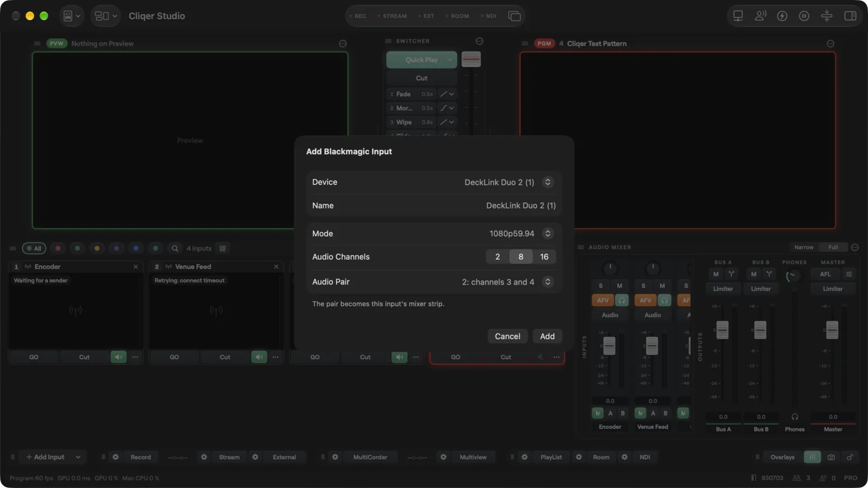Select 2 audio channels

pyautogui.click(x=497, y=257)
